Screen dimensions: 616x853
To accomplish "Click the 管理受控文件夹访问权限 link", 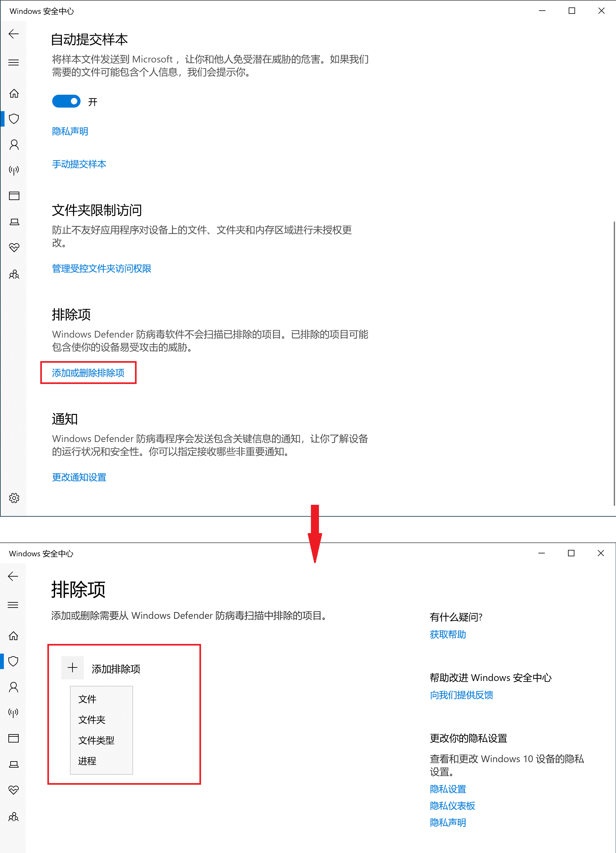I will (101, 269).
